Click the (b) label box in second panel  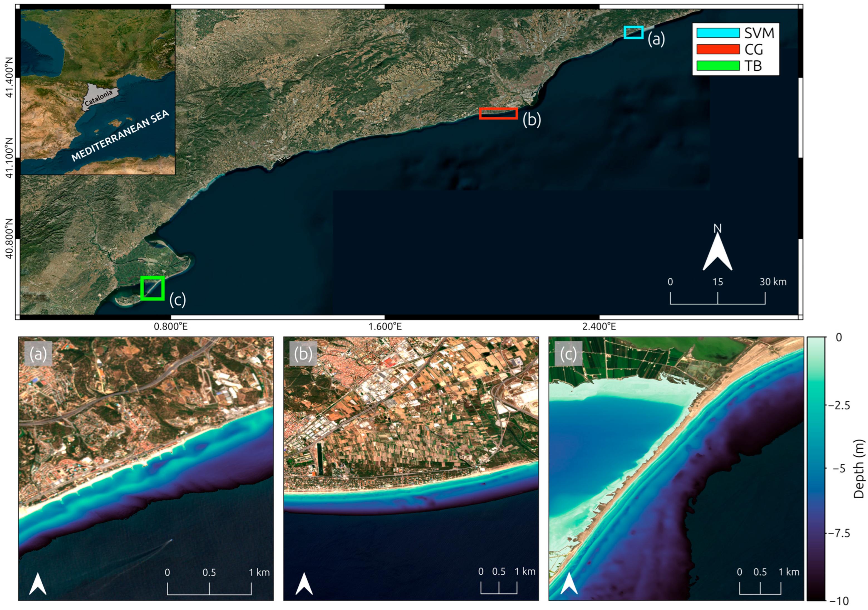pyautogui.click(x=303, y=354)
